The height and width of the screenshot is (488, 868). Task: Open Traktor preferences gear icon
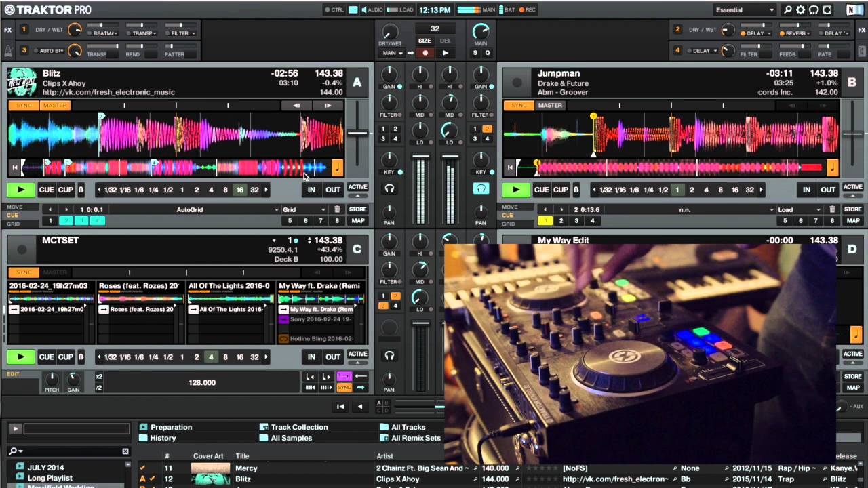click(x=801, y=10)
